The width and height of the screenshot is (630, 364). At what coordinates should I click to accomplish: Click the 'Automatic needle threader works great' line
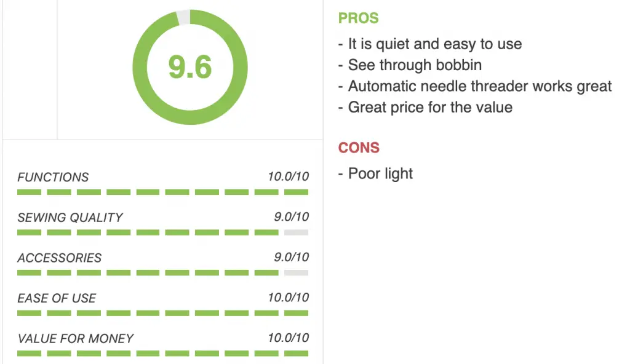[x=480, y=86]
